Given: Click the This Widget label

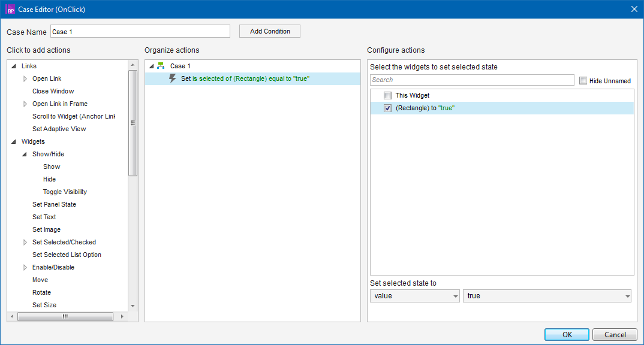Looking at the screenshot, I should [413, 96].
